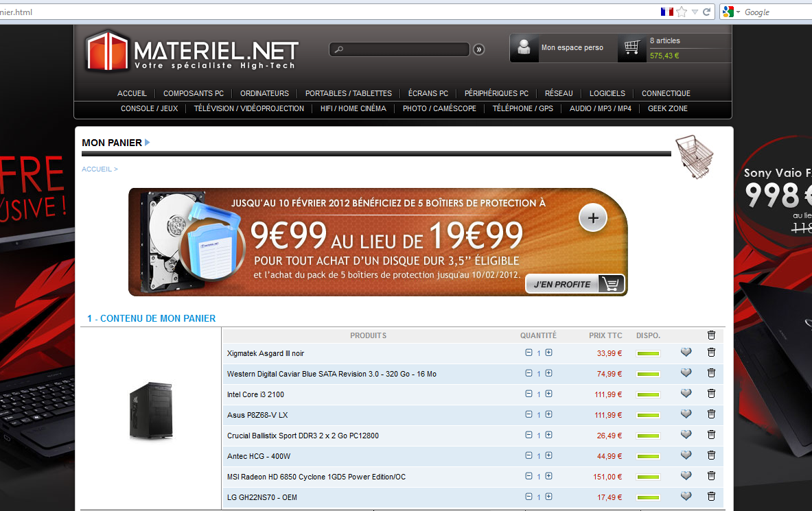Viewport: 812px width, 511px height.
Task: Click the user profile avatar icon
Action: point(524,48)
